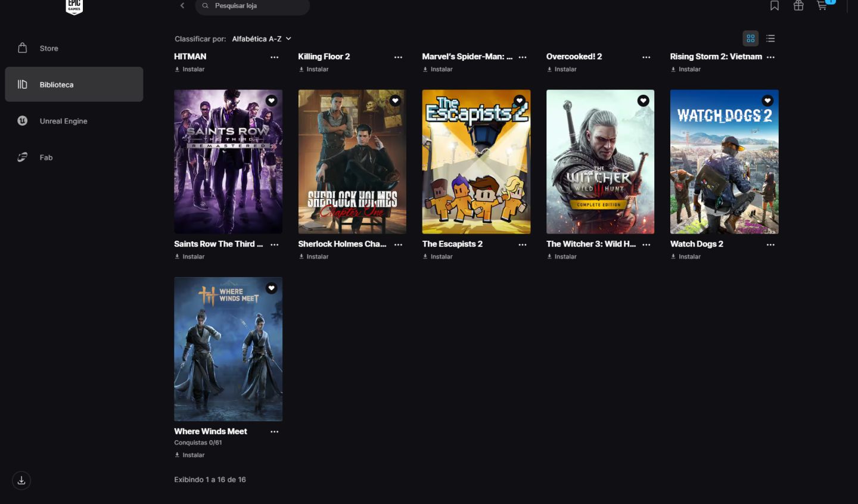
Task: Open the downloads icon at bottom left
Action: click(x=21, y=480)
